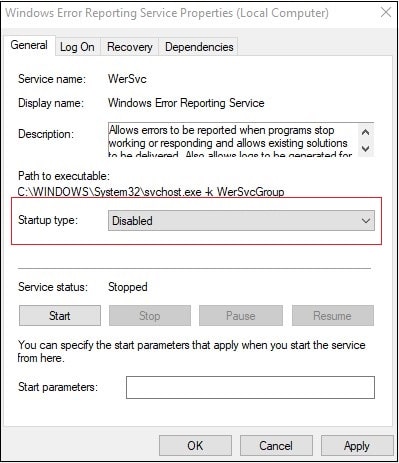Click the description box's down scroll arrow
The width and height of the screenshot is (399, 463).
click(365, 149)
